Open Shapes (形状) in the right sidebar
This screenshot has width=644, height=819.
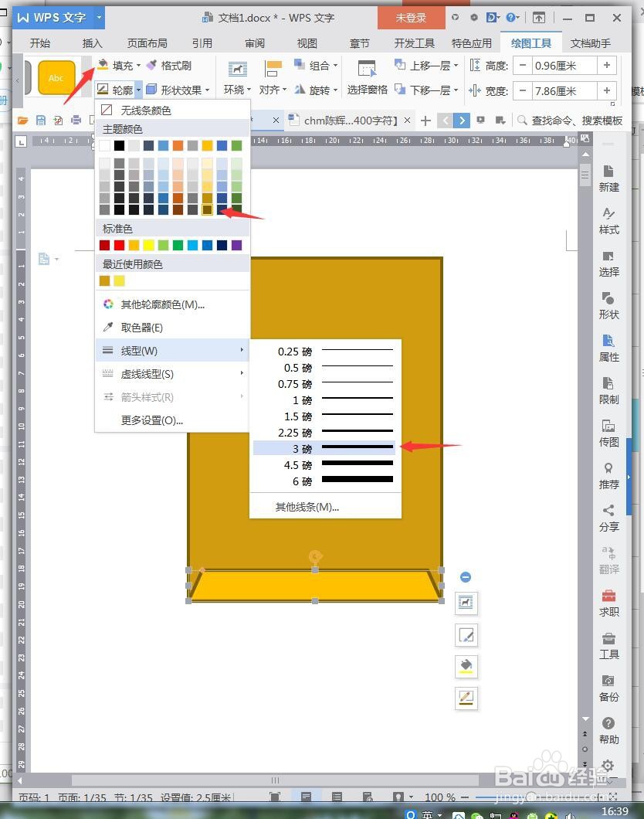(608, 307)
